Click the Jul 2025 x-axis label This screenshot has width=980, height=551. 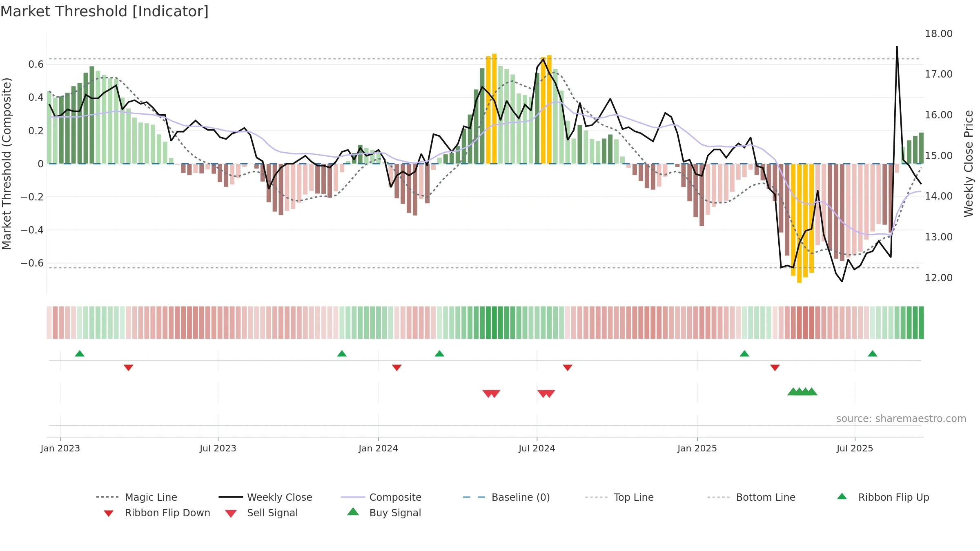coord(855,448)
